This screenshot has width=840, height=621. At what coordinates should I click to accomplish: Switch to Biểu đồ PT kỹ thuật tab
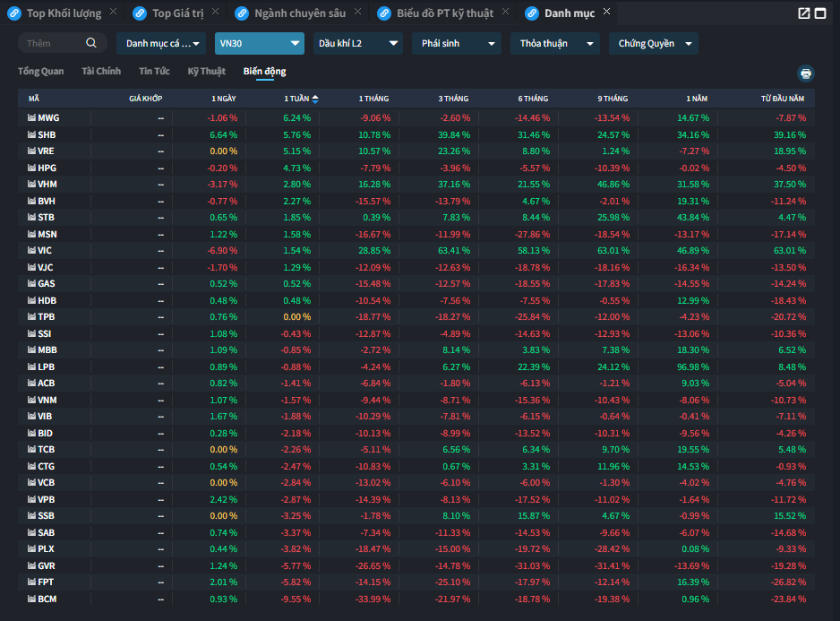pyautogui.click(x=445, y=13)
